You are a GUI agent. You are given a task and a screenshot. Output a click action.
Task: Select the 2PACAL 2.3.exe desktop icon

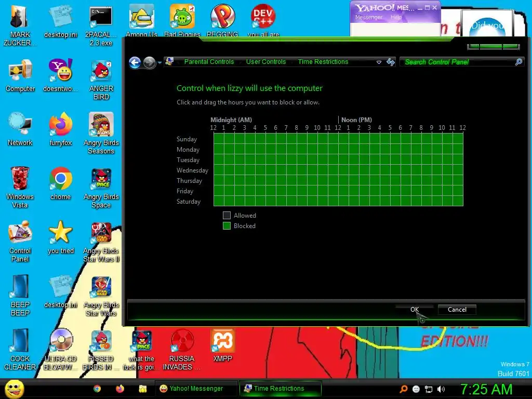[x=101, y=25]
